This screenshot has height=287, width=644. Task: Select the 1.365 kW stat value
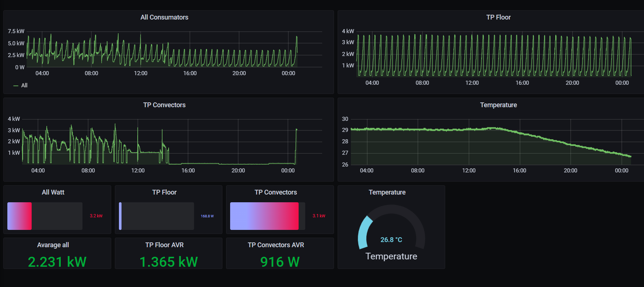click(169, 262)
